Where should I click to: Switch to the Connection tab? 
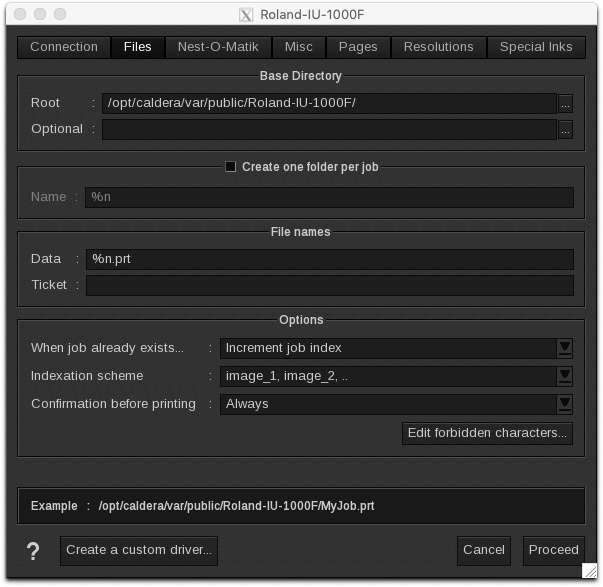[64, 47]
